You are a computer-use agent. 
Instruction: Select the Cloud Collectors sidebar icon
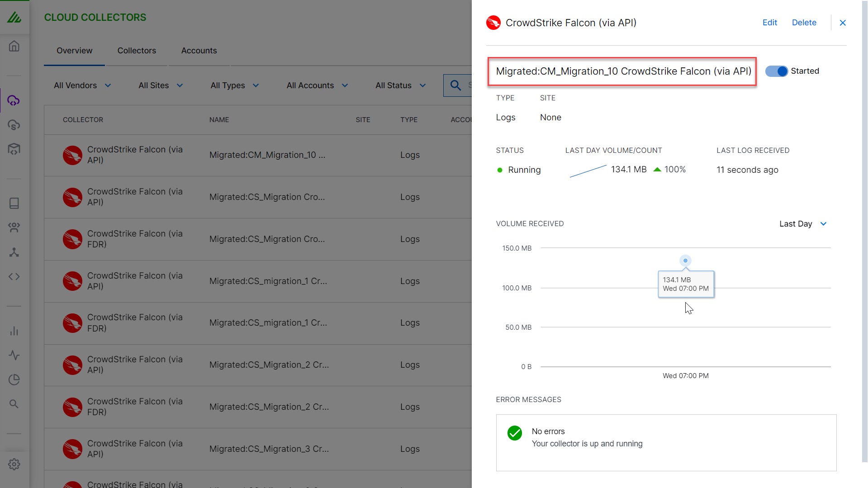pos(14,100)
